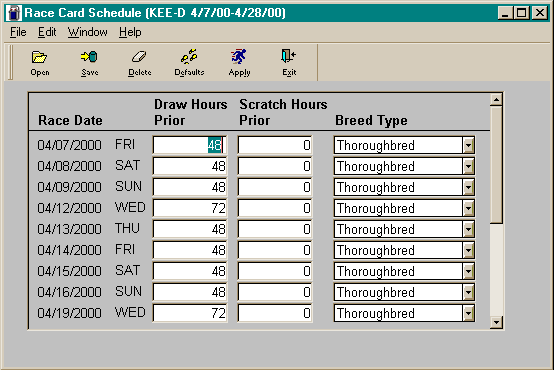Click the Exit door icon
This screenshot has height=370, width=554.
coord(288,56)
